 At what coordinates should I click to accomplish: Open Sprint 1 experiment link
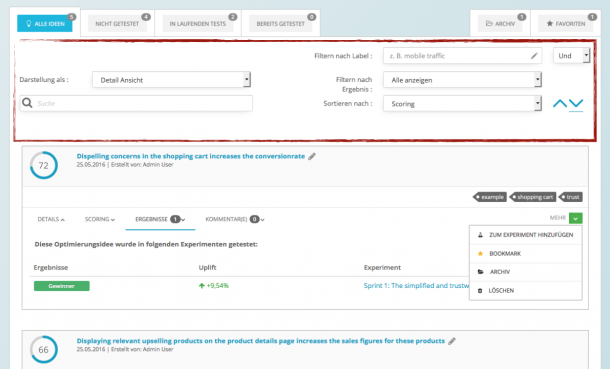pos(416,285)
